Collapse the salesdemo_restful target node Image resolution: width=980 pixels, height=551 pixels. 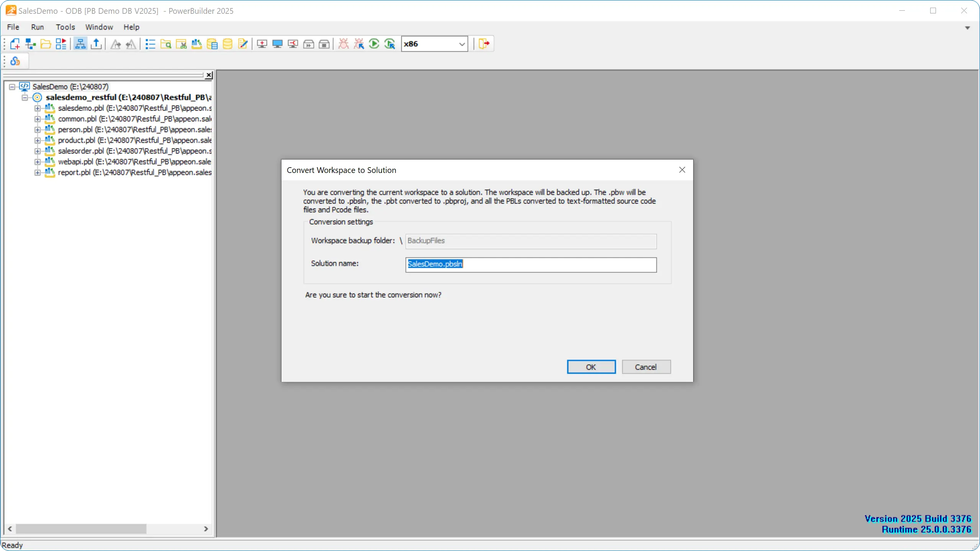pyautogui.click(x=25, y=98)
